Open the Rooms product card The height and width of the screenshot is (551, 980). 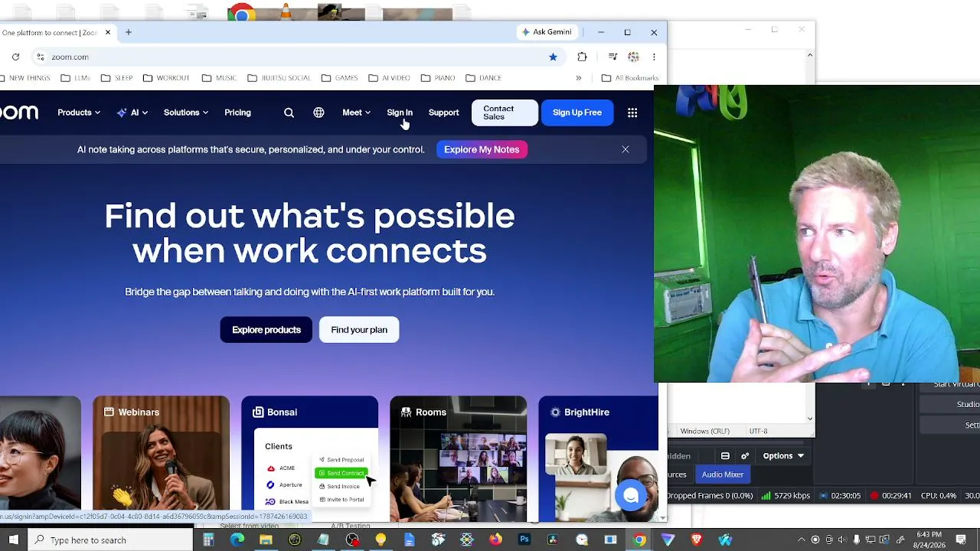458,458
